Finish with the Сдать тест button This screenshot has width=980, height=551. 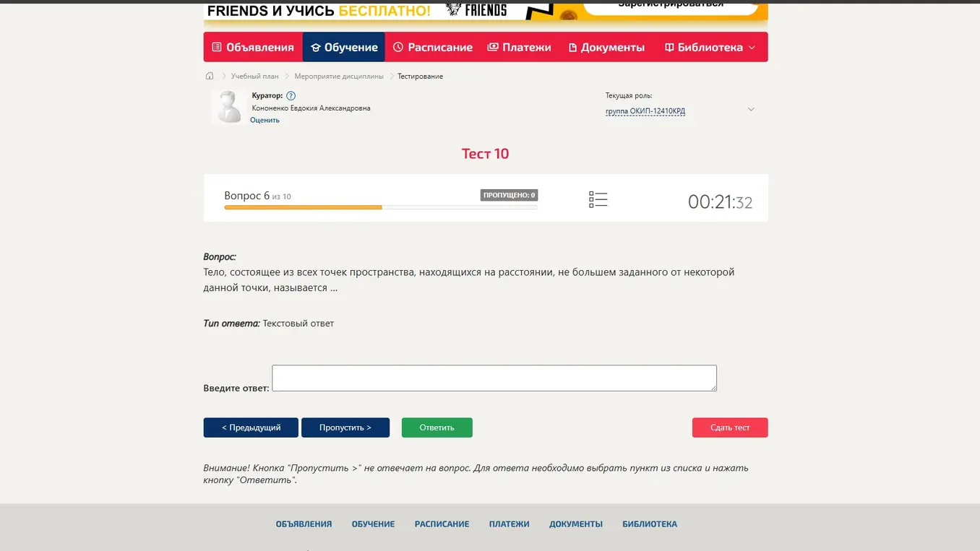tap(730, 428)
